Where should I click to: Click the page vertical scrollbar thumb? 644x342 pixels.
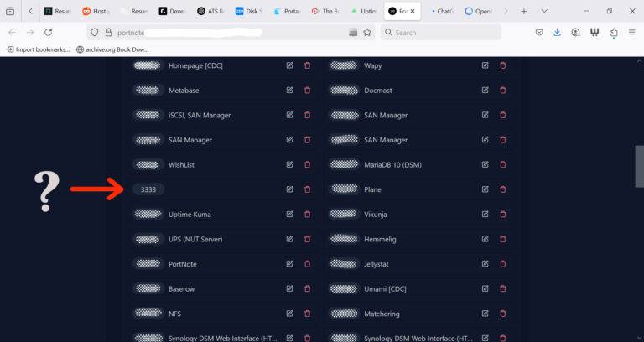click(x=640, y=166)
